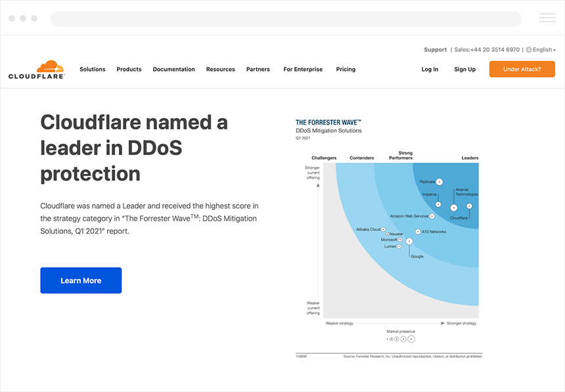Click the 'Akamai Technologies' chart label
This screenshot has height=392, width=565.
[x=466, y=192]
